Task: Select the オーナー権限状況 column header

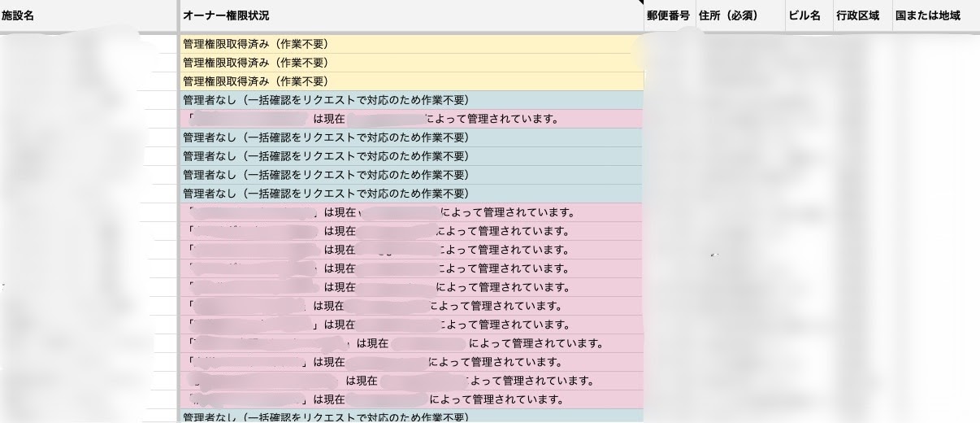Action: (411, 15)
